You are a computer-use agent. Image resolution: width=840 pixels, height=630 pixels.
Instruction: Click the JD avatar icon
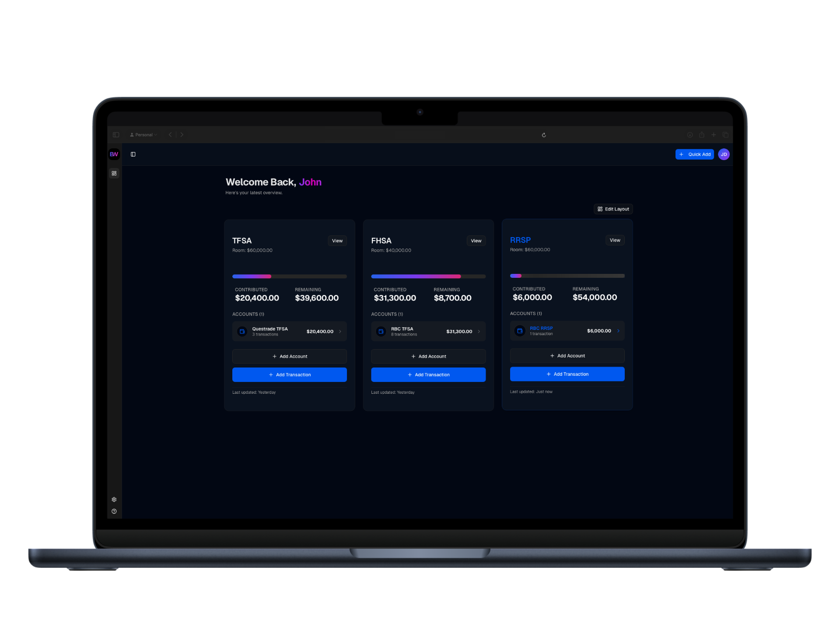coord(724,154)
